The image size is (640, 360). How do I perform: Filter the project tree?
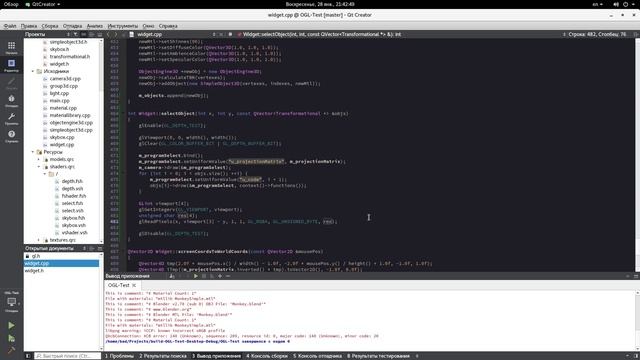[76, 34]
